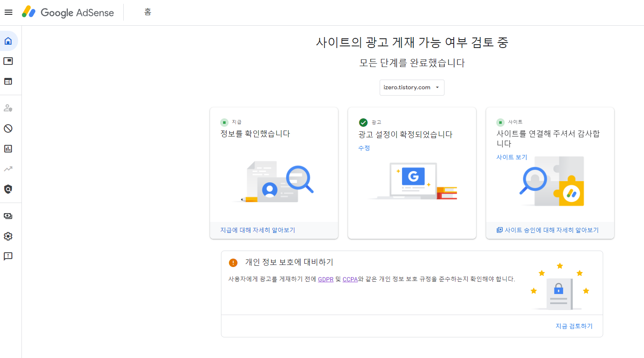Open the Optimization trending arrow icon
This screenshot has height=358, width=644.
point(8,169)
